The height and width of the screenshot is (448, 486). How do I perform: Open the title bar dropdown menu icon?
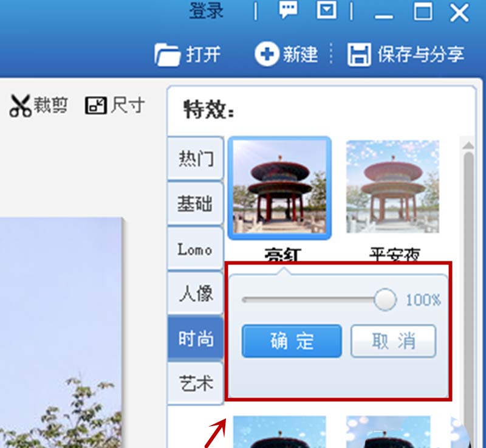[327, 10]
